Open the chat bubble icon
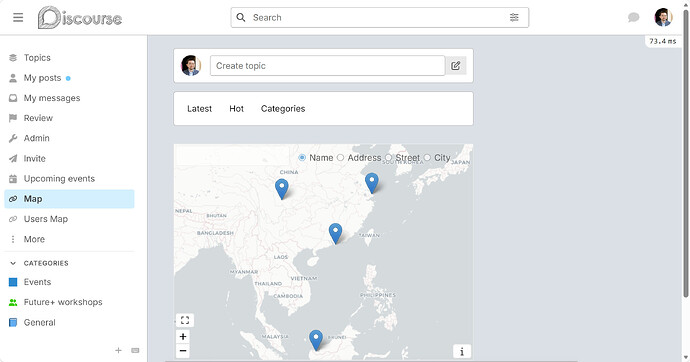This screenshot has width=690, height=362. (633, 18)
